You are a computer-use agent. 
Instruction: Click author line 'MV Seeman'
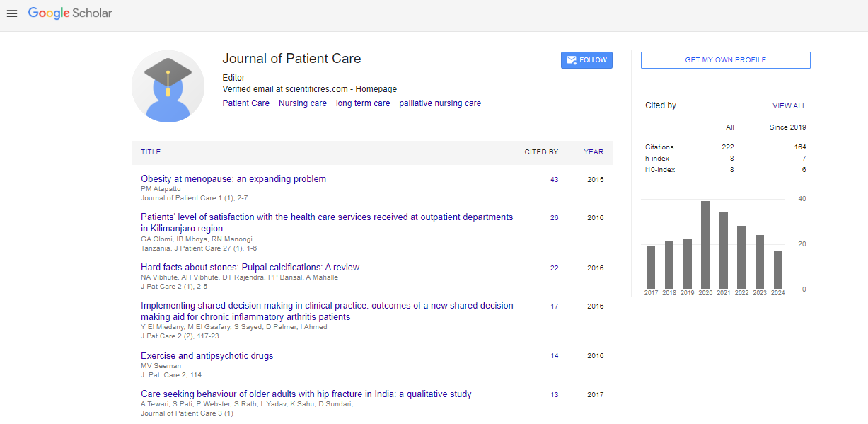click(x=161, y=366)
